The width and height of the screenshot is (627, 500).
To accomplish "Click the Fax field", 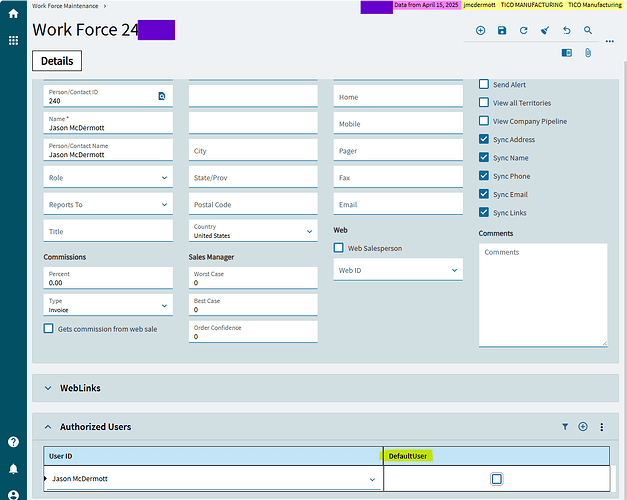I will pyautogui.click(x=398, y=178).
